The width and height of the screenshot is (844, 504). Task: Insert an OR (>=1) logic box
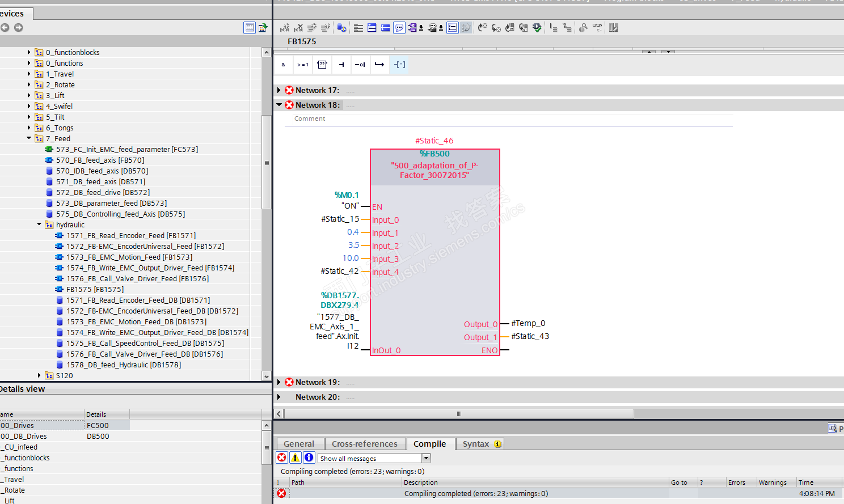pyautogui.click(x=303, y=65)
